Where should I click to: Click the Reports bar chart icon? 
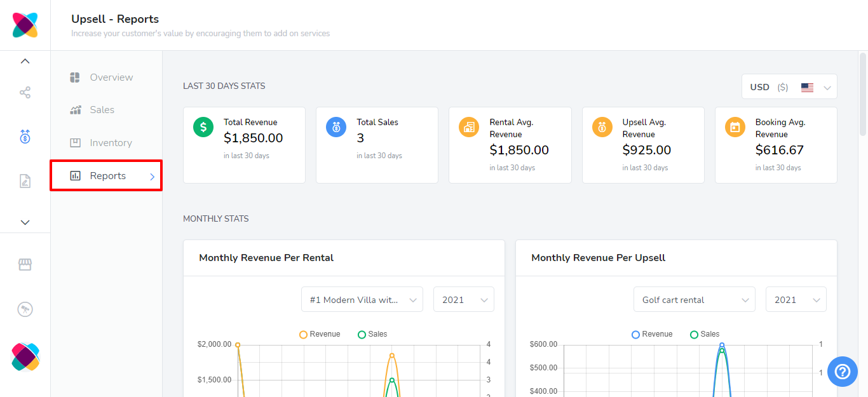(75, 176)
